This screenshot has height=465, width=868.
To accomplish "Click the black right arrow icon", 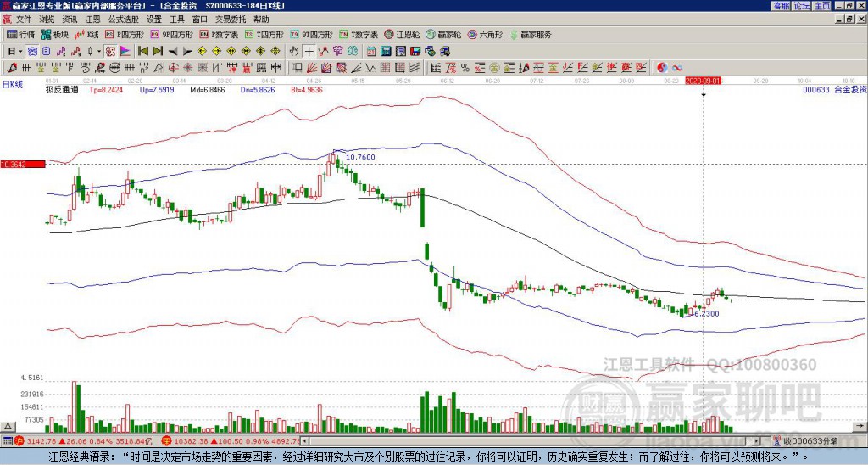I will coord(187,52).
